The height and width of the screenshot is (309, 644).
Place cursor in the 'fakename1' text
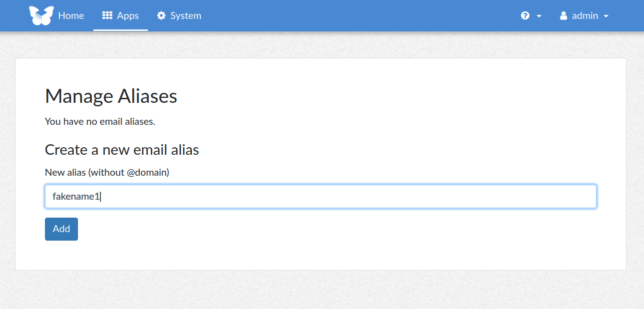coord(76,197)
